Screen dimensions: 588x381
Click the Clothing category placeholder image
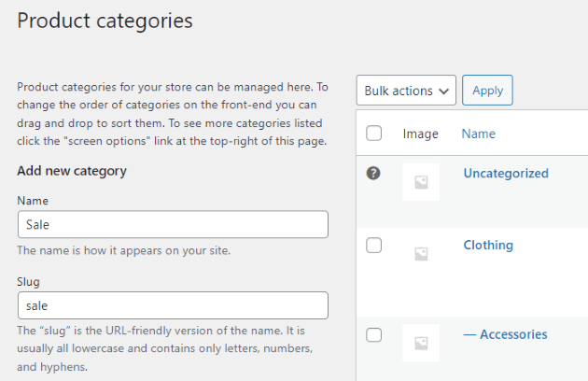[421, 253]
